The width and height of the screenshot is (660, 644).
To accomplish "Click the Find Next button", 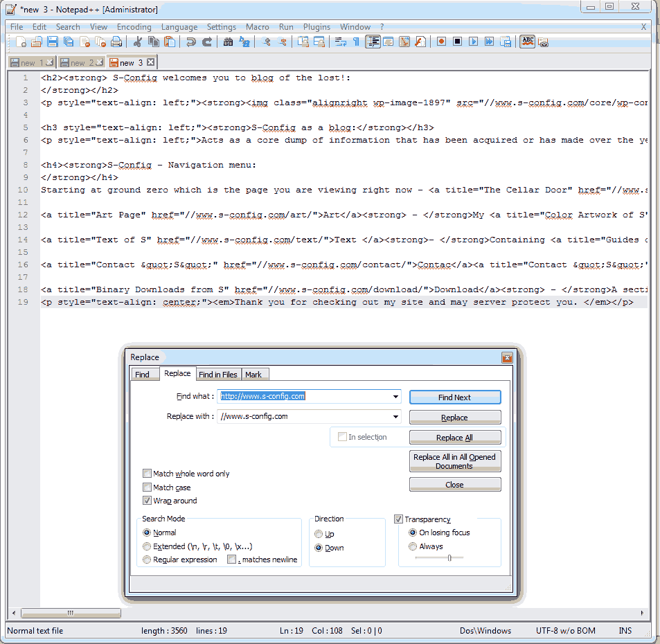I will click(x=455, y=397).
